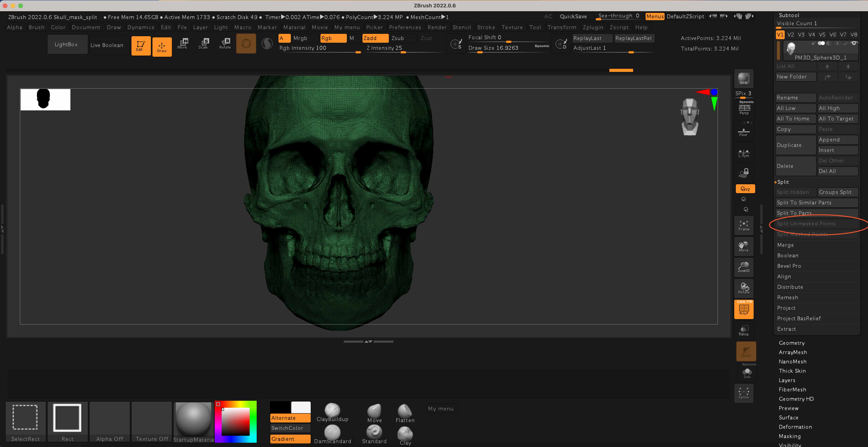Click the QuickSave button
The image size is (868, 447).
click(573, 17)
